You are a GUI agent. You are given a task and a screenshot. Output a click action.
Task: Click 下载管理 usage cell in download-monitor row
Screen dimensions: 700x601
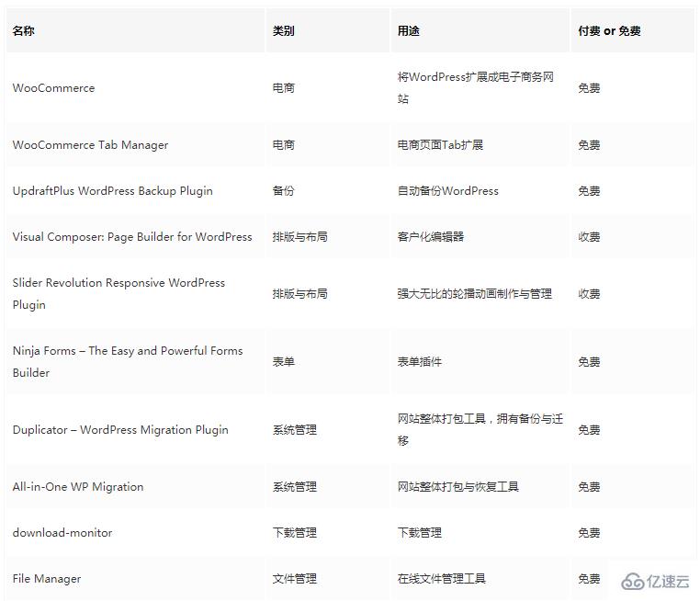[x=420, y=533]
